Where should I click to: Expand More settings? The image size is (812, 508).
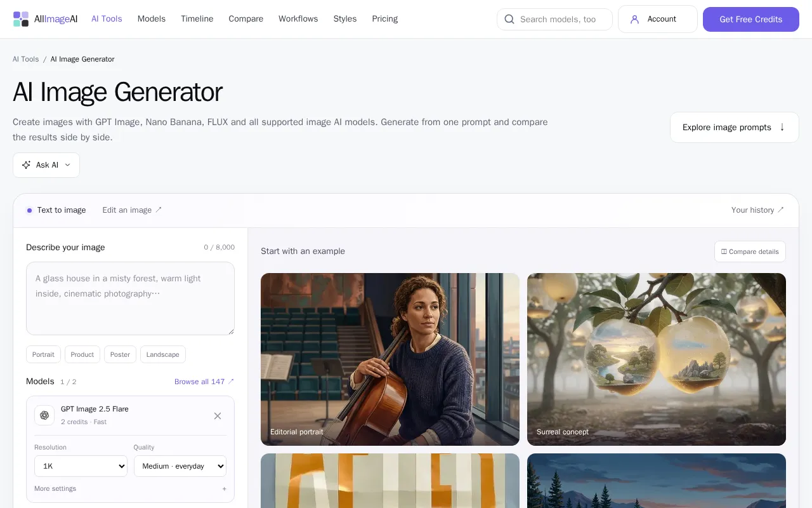(x=130, y=489)
